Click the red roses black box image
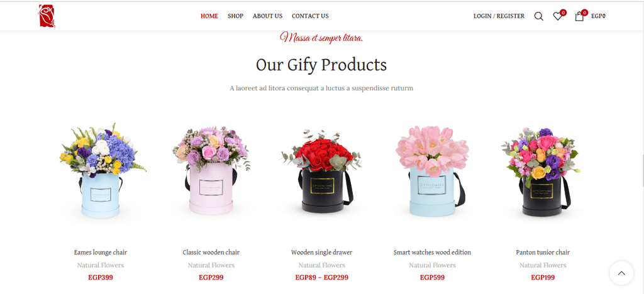Image resolution: width=644 pixels, height=294 pixels. pyautogui.click(x=321, y=171)
